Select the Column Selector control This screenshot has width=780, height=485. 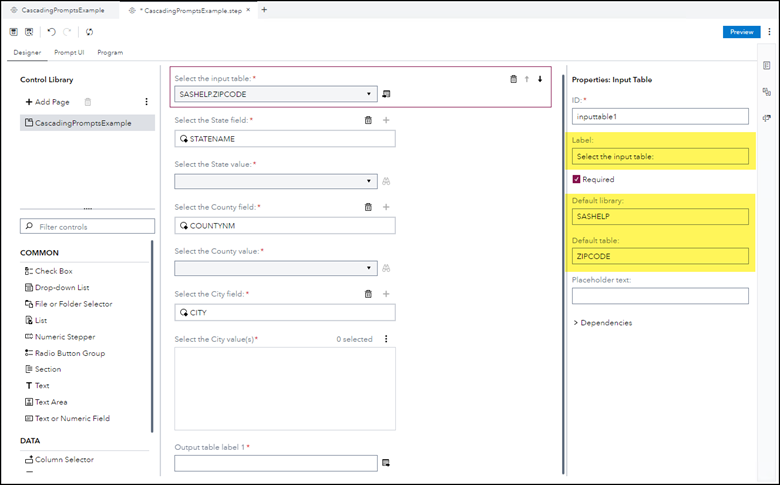59,460
